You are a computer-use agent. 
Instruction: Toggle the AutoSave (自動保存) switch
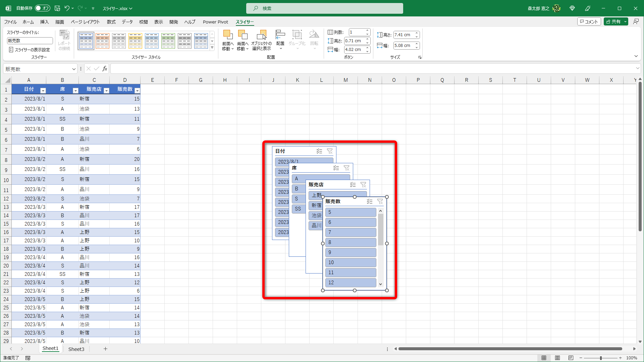[x=42, y=8]
